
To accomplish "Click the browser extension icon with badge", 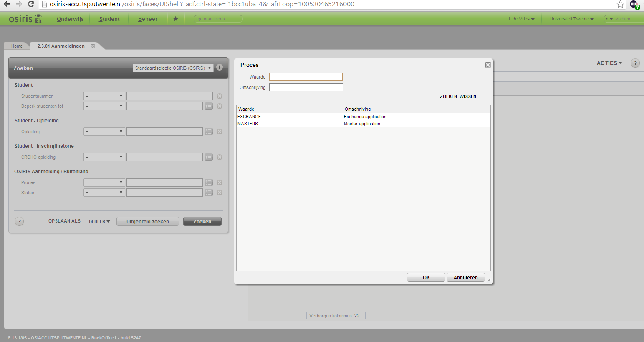I will click(634, 5).
